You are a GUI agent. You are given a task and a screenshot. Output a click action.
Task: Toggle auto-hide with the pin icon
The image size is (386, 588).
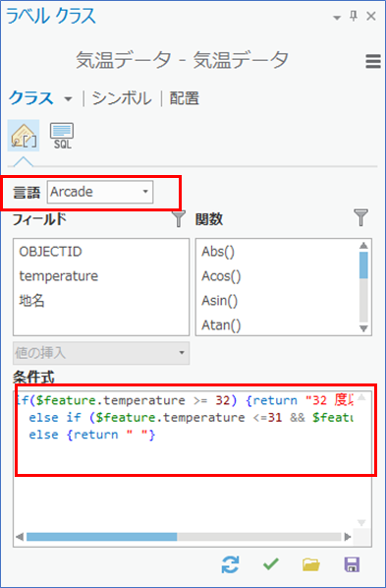point(354,16)
